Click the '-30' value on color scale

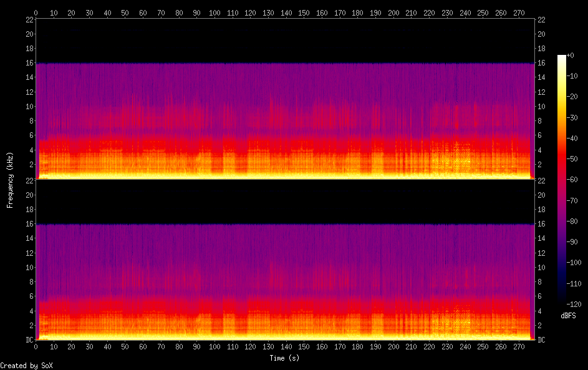point(572,117)
